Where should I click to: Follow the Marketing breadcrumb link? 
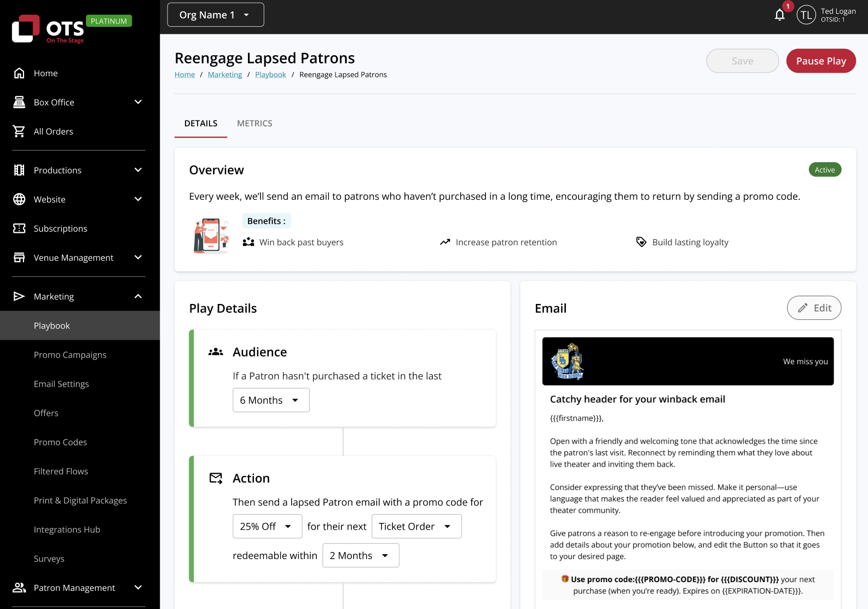tap(225, 74)
